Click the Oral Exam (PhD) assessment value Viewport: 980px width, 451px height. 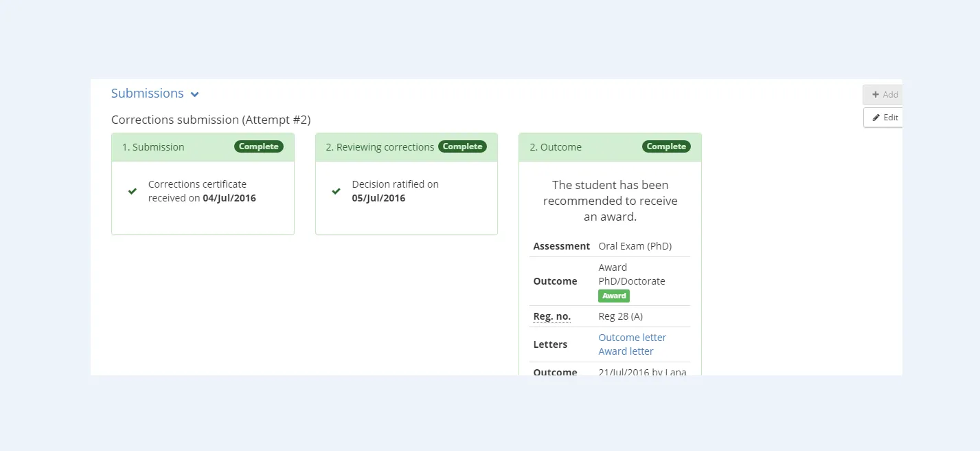tap(635, 246)
